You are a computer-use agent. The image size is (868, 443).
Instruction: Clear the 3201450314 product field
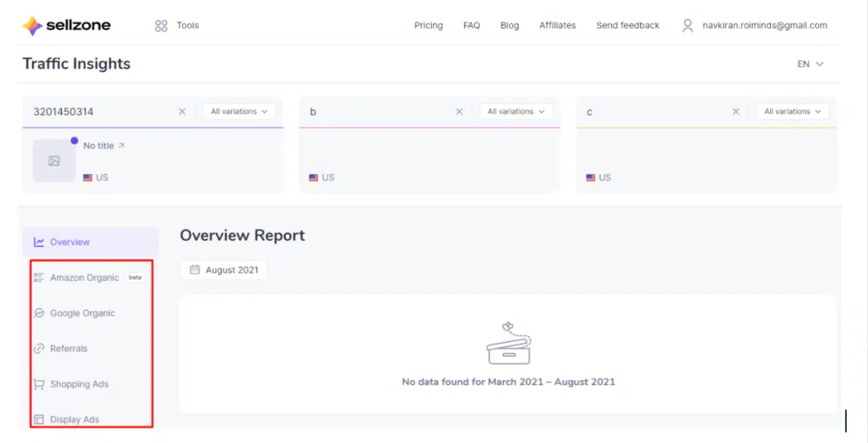pos(182,112)
